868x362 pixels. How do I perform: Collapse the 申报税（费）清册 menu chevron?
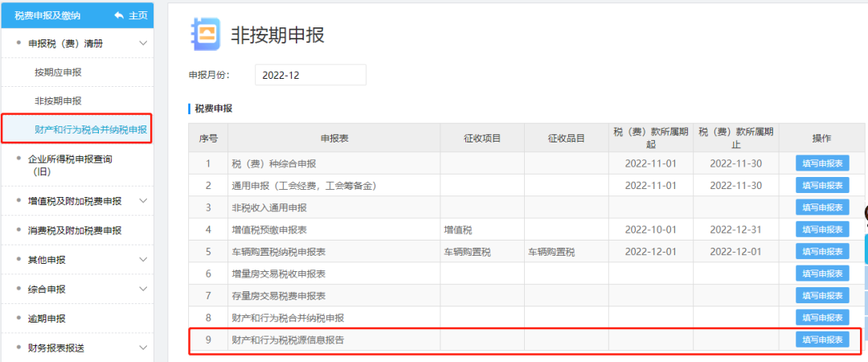pos(143,43)
